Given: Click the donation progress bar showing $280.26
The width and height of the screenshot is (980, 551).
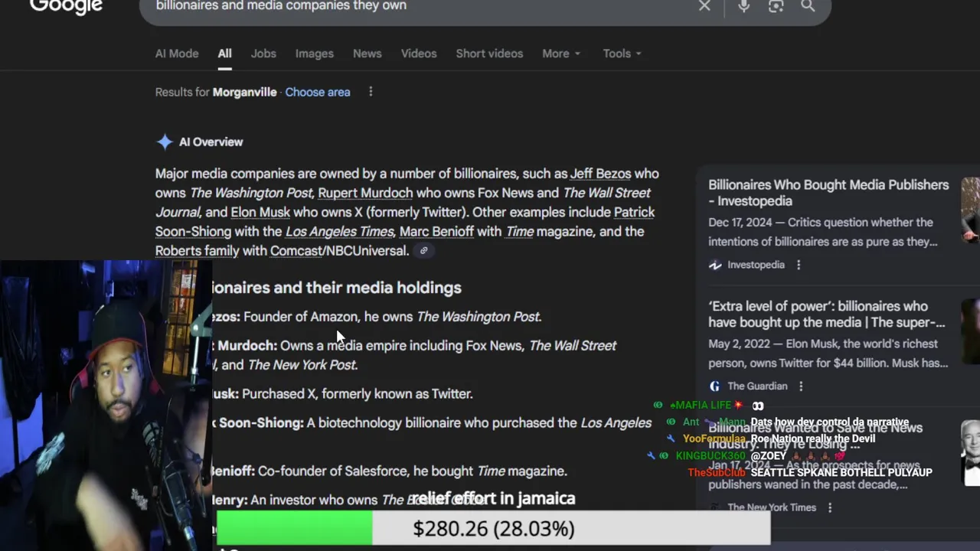Looking at the screenshot, I should (x=493, y=529).
